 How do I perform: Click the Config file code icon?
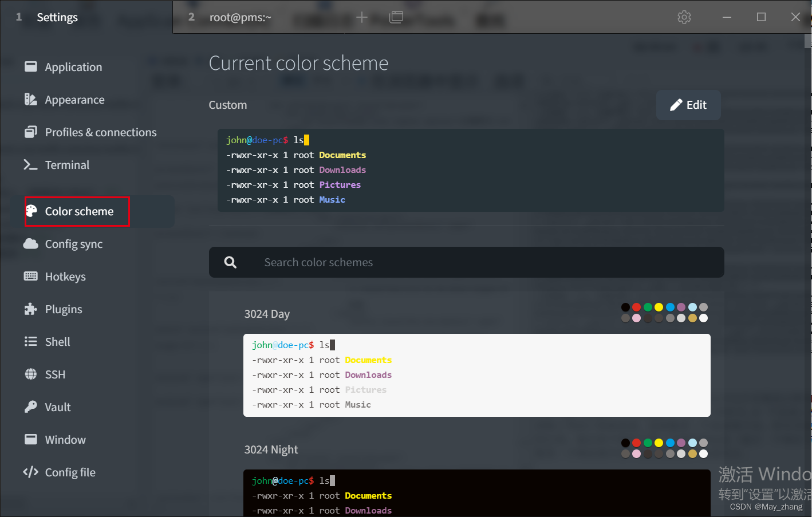click(x=30, y=472)
